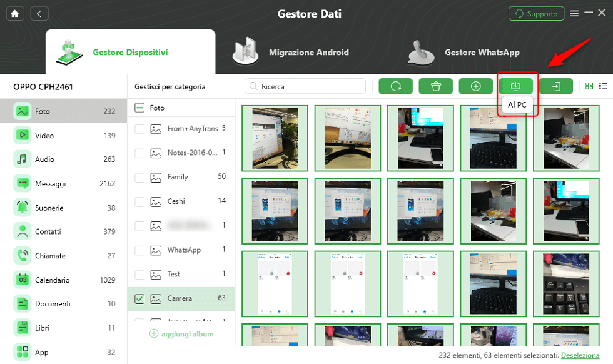This screenshot has width=613, height=364.
Task: Click the Ricerca search field
Action: coord(305,86)
